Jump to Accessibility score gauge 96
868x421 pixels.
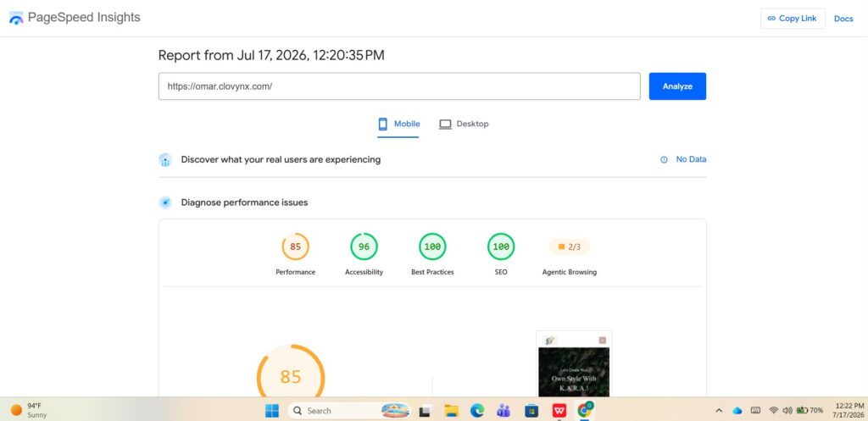point(364,247)
